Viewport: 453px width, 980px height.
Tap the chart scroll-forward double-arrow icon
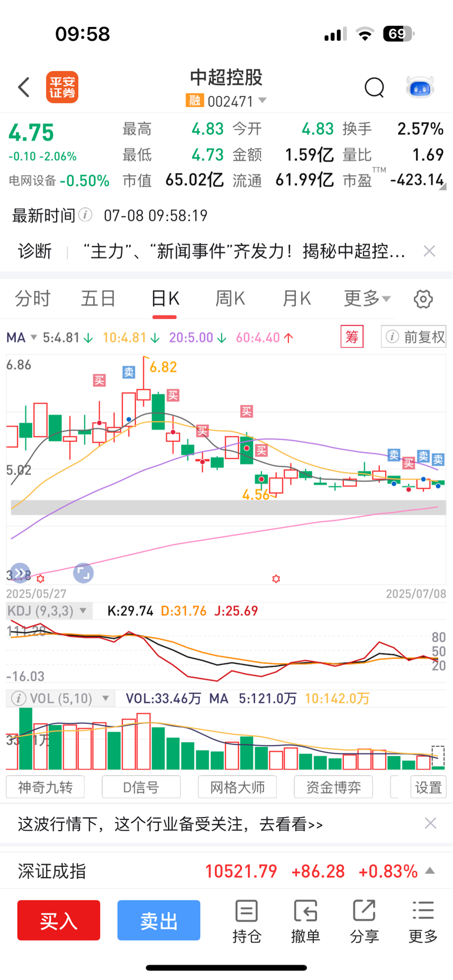point(20,573)
